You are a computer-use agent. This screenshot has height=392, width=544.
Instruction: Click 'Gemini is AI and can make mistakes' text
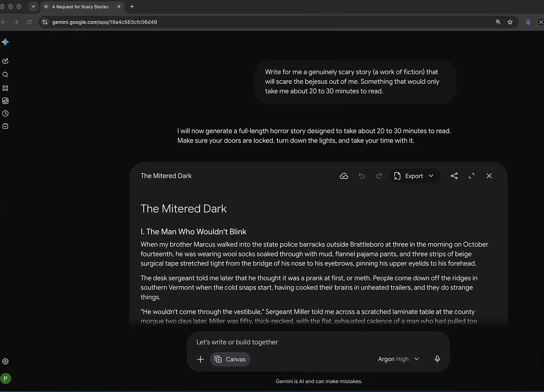coord(319,381)
